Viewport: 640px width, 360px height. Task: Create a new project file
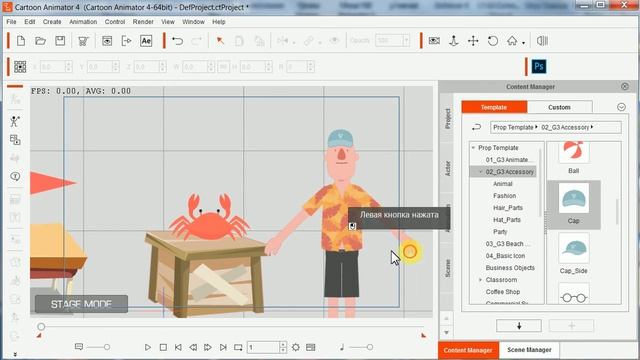pyautogui.click(x=21, y=41)
